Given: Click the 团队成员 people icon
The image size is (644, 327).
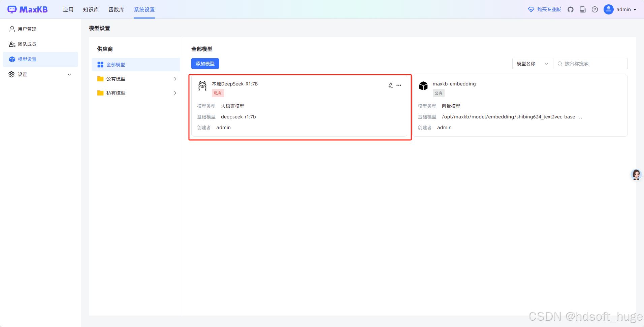Looking at the screenshot, I should [12, 44].
